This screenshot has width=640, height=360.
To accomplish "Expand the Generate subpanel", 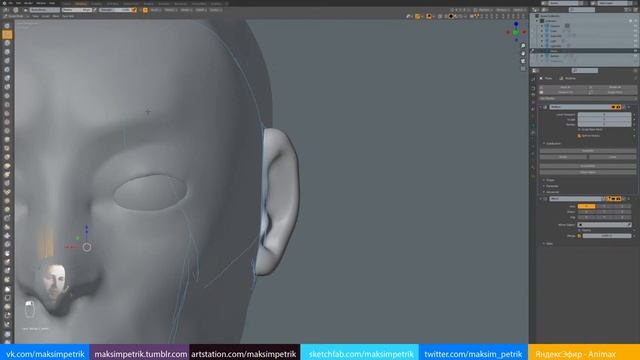I will coord(544,186).
